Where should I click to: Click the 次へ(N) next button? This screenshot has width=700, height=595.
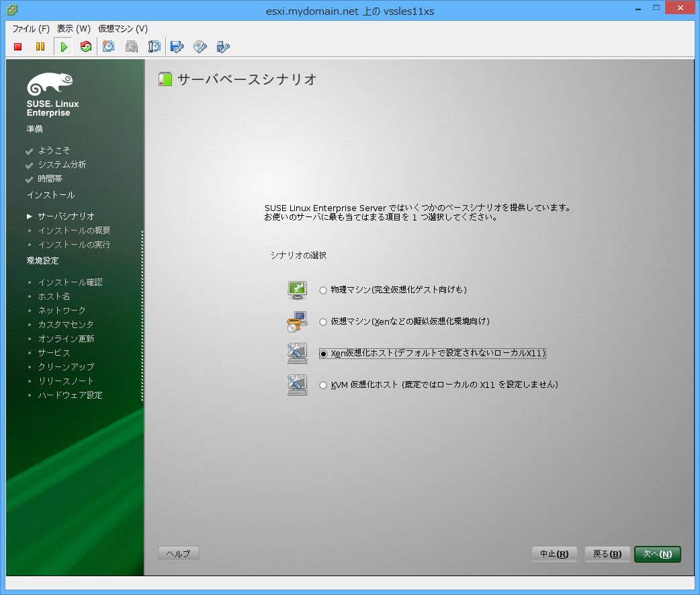(658, 554)
